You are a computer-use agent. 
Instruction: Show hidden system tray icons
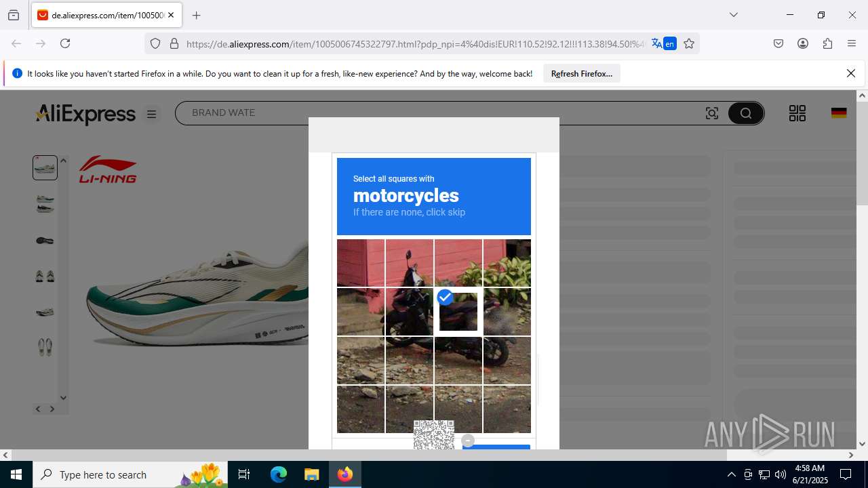(x=731, y=474)
